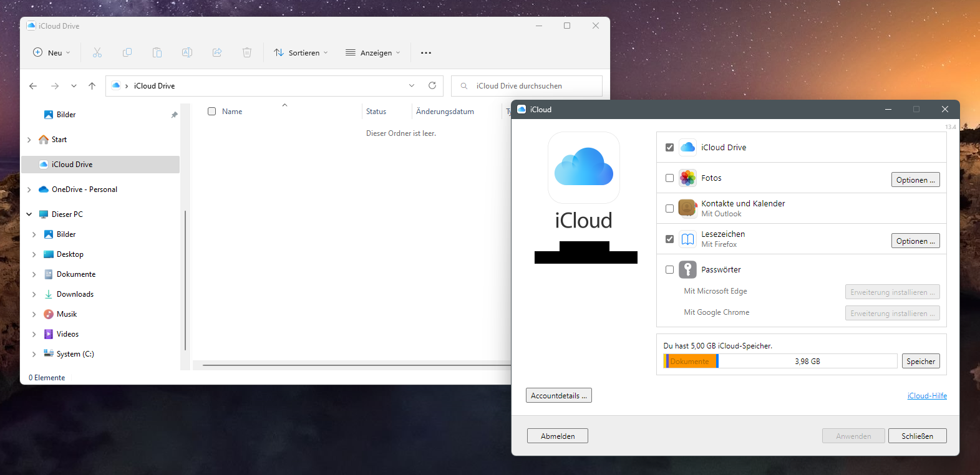980x475 pixels.
Task: Click the large iCloud logo
Action: pyautogui.click(x=584, y=167)
